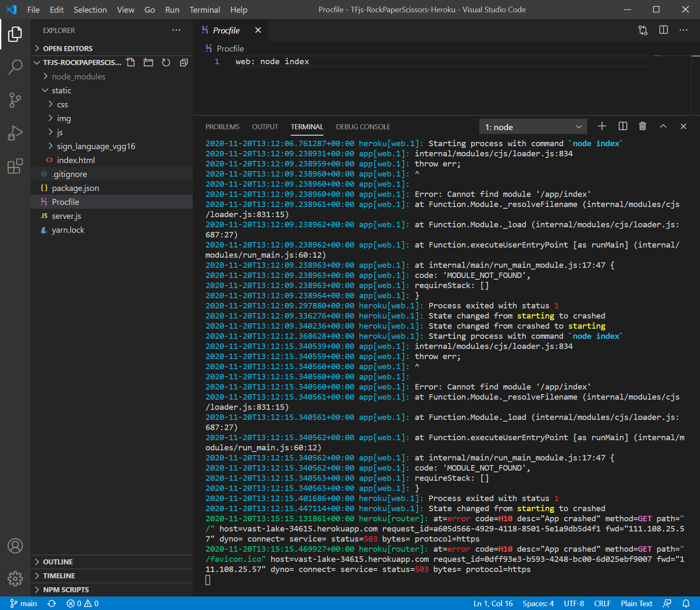
Task: Create a new folder in explorer
Action: pos(148,63)
